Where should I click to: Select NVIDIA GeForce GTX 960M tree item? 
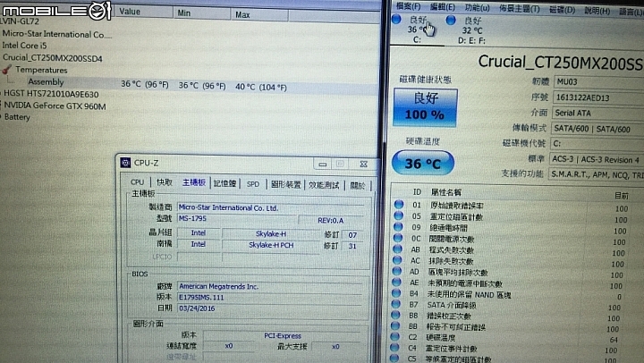click(x=55, y=106)
